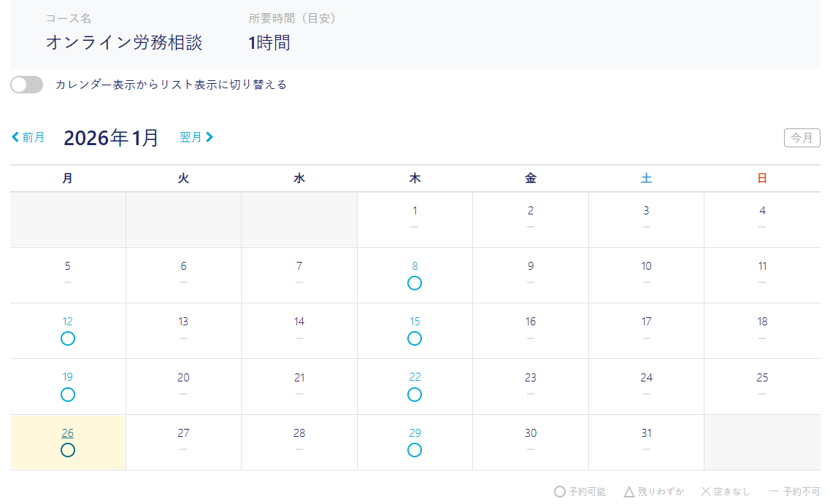Image resolution: width=830 pixels, height=504 pixels.
Task: Select the availability circle under January 12
Action: click(x=68, y=338)
